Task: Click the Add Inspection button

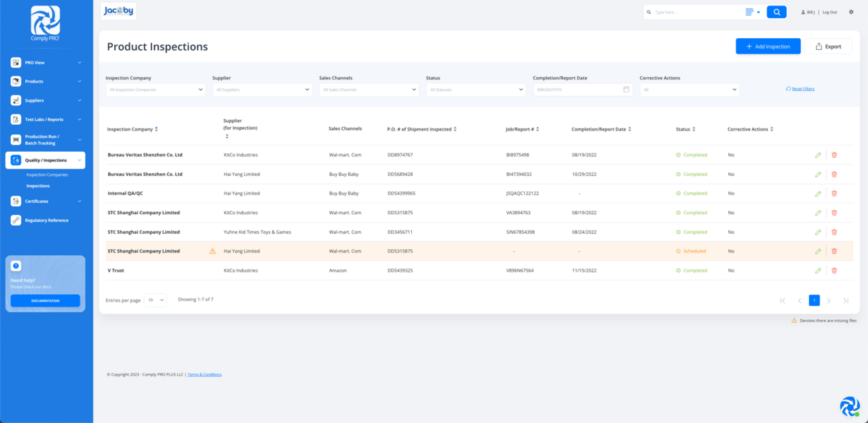Action: pyautogui.click(x=768, y=46)
